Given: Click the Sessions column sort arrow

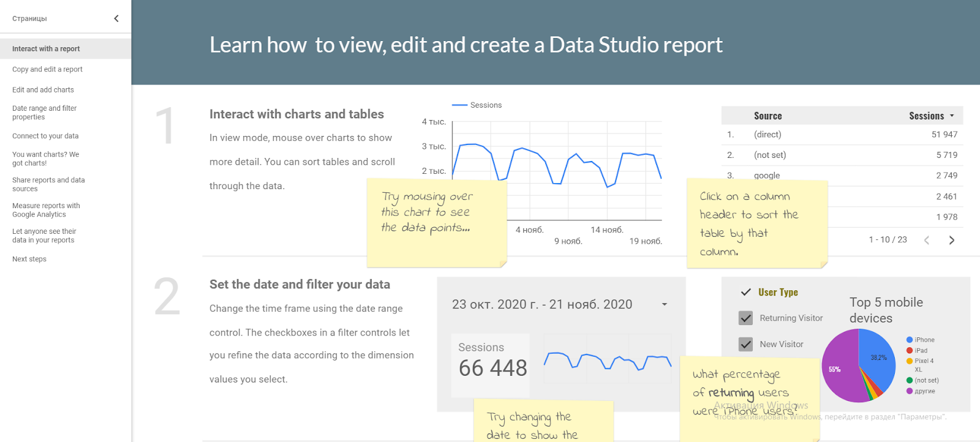Looking at the screenshot, I should click(x=952, y=116).
